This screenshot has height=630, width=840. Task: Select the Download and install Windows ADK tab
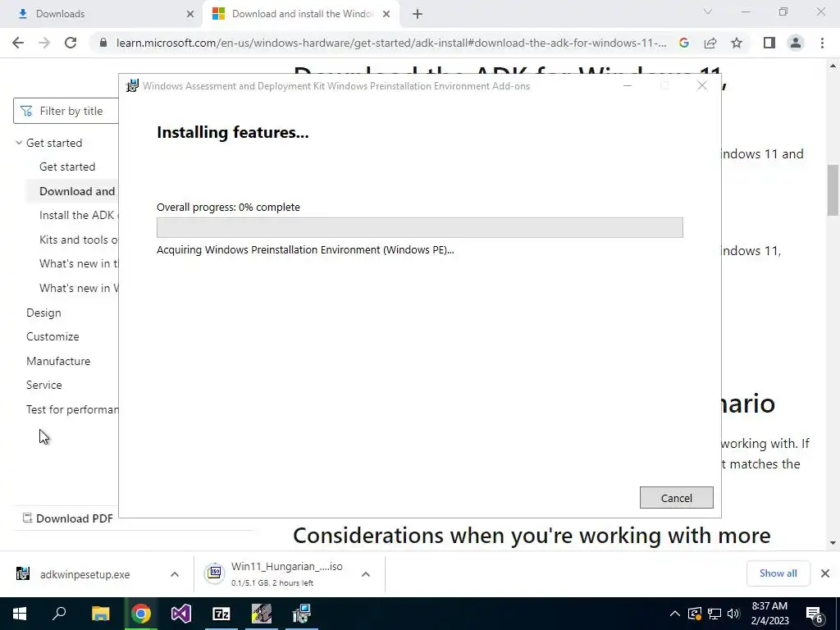coord(293,14)
